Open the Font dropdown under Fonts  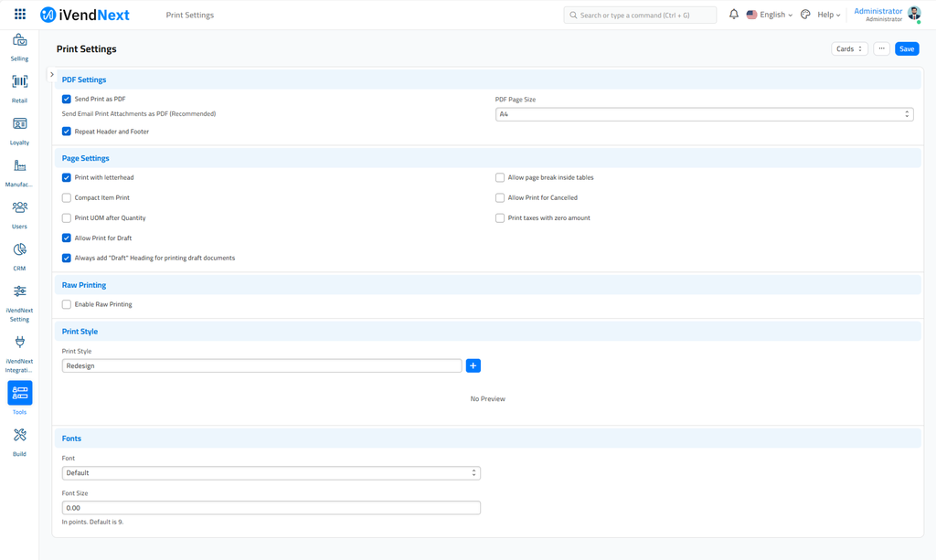click(x=271, y=472)
